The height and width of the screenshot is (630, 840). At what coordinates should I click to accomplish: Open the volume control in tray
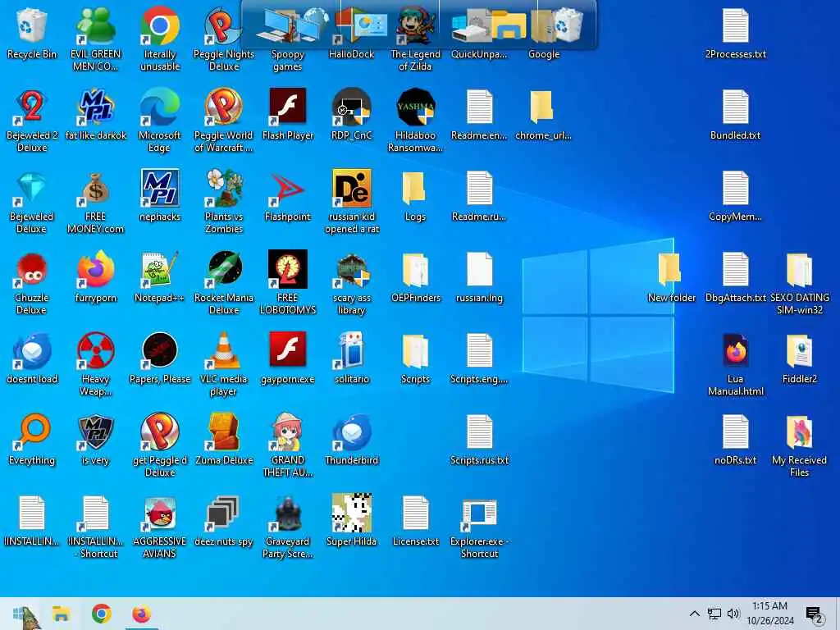733,614
